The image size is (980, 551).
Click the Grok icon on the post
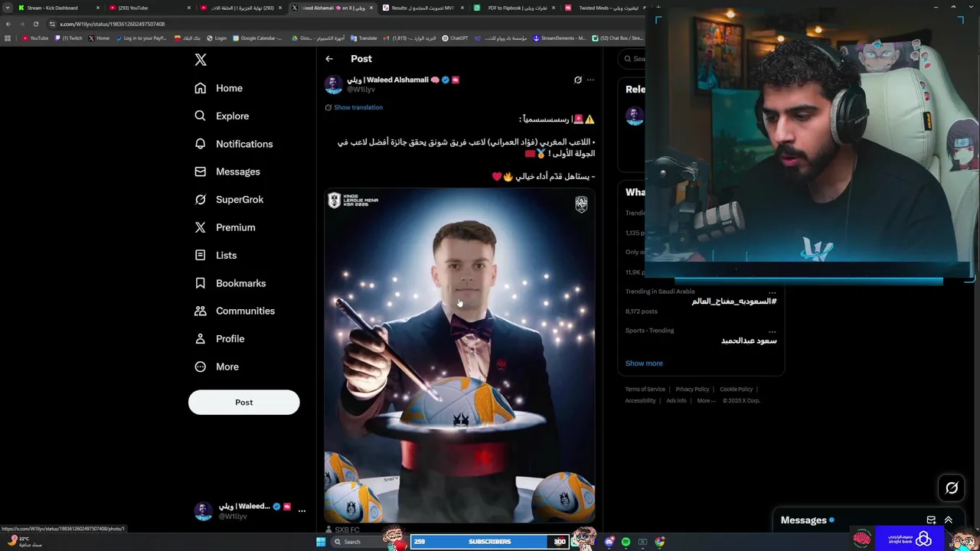tap(578, 80)
